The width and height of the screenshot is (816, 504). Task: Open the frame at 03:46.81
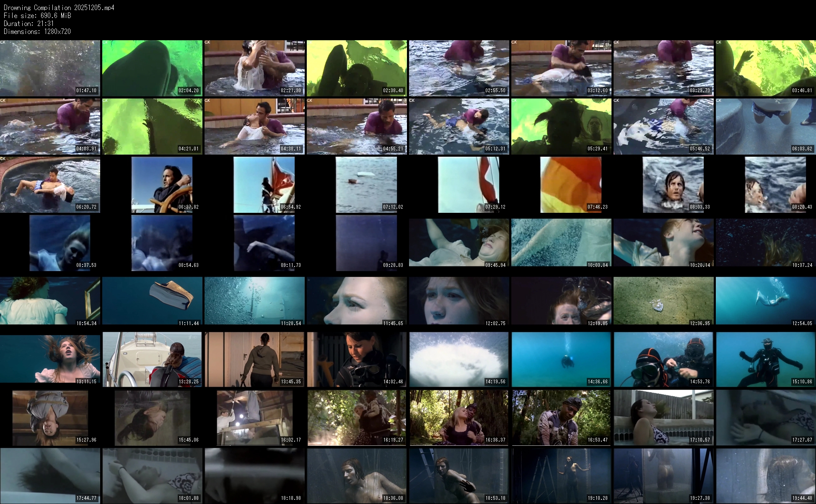click(765, 68)
